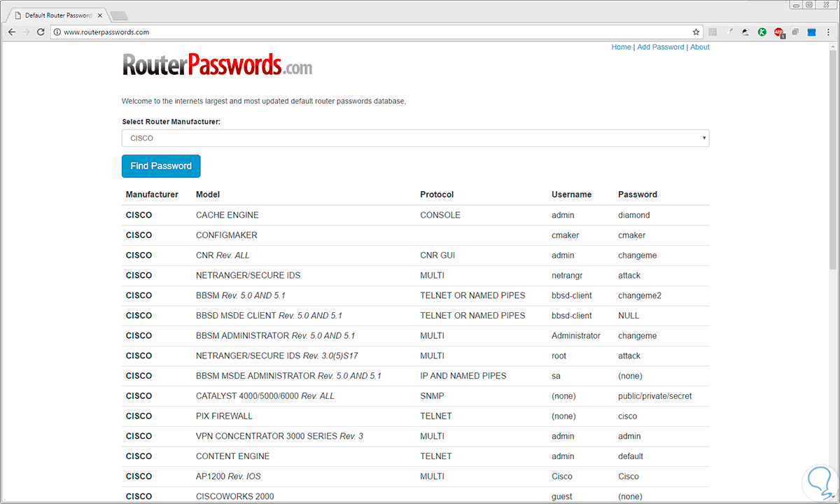This screenshot has width=840, height=504.
Task: Reload the page with the refresh icon
Action: coord(41,32)
